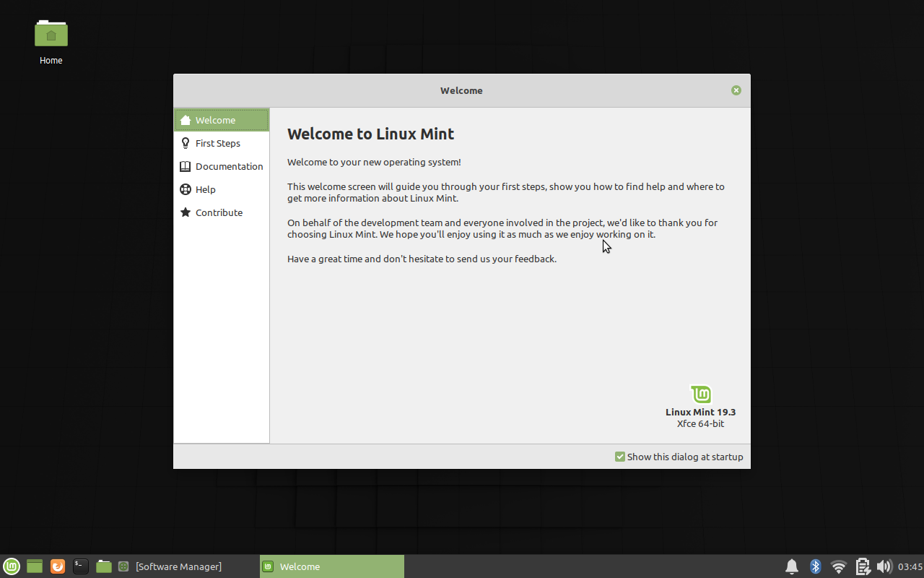
Task: Click the Help globe icon in sidebar
Action: (186, 189)
